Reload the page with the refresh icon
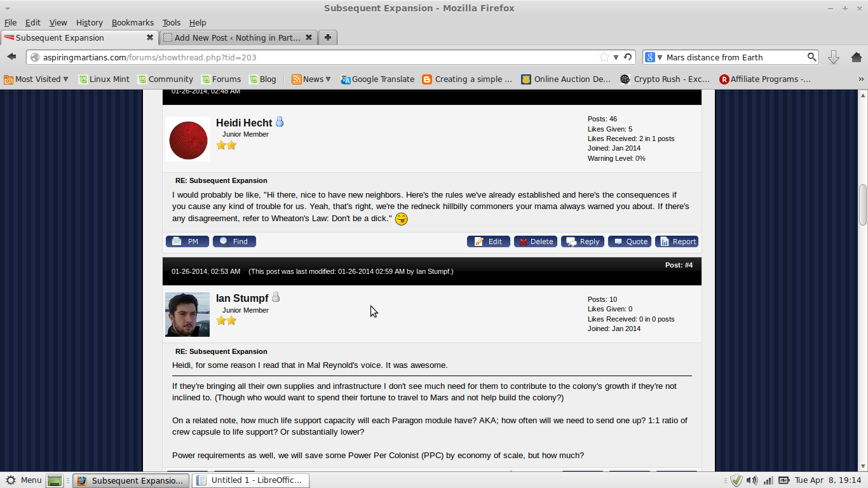This screenshot has height=488, width=868. [628, 57]
